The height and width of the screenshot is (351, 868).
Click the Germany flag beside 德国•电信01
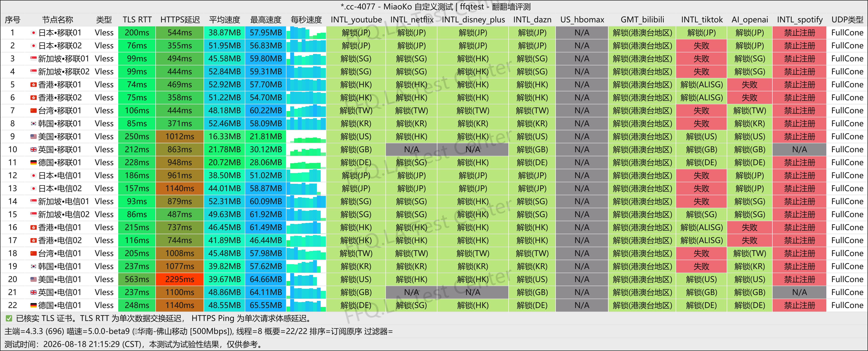33,305
